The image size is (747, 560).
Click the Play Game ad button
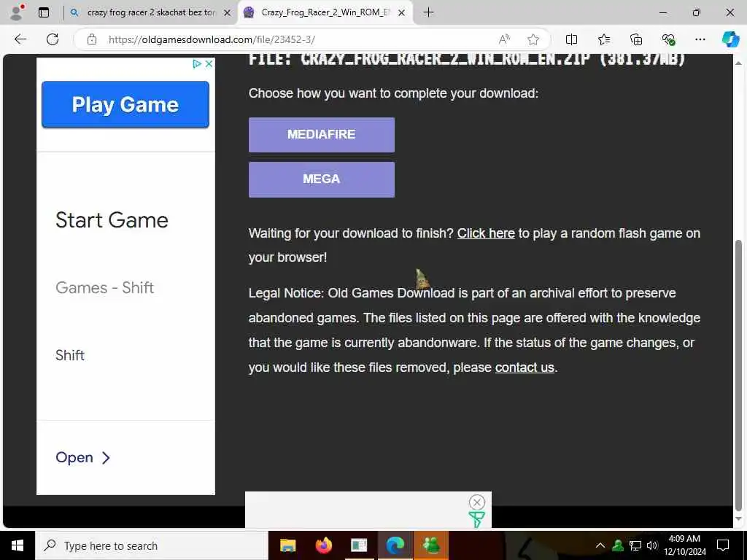point(125,104)
